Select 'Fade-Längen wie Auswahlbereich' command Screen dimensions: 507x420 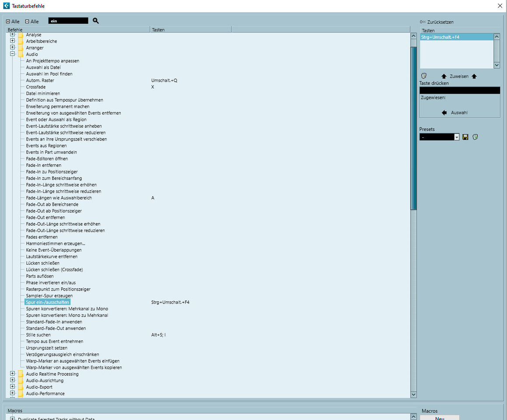click(59, 198)
